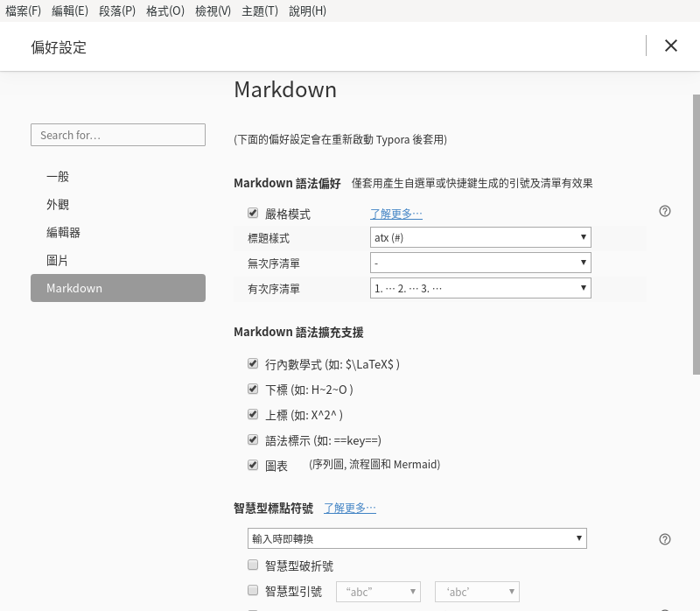Click 了解更多 link beside 智慧型標點符號
Image resolution: width=700 pixels, height=611 pixels.
point(349,507)
